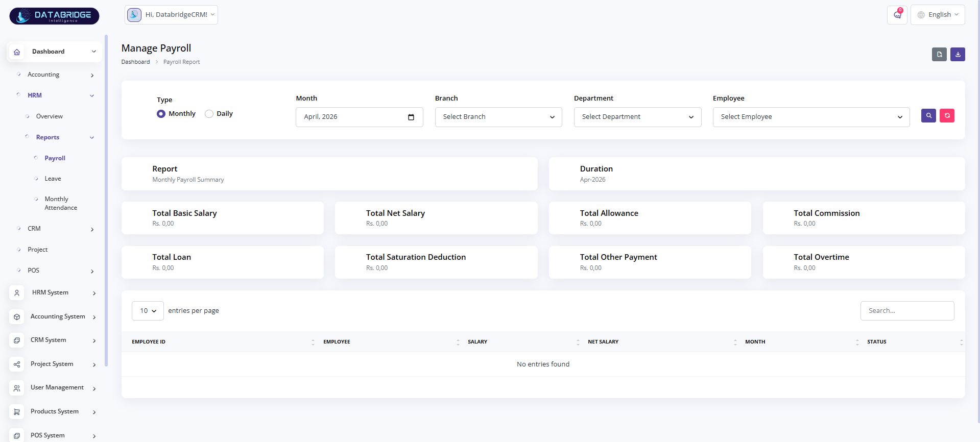
Task: Click the DataBridge Intelligence logo
Action: pos(54,16)
